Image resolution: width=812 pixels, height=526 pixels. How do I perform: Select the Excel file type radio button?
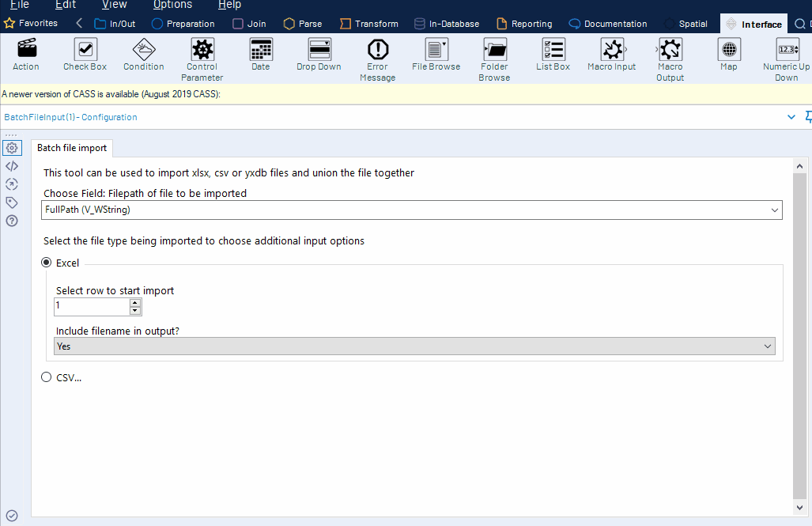click(46, 263)
